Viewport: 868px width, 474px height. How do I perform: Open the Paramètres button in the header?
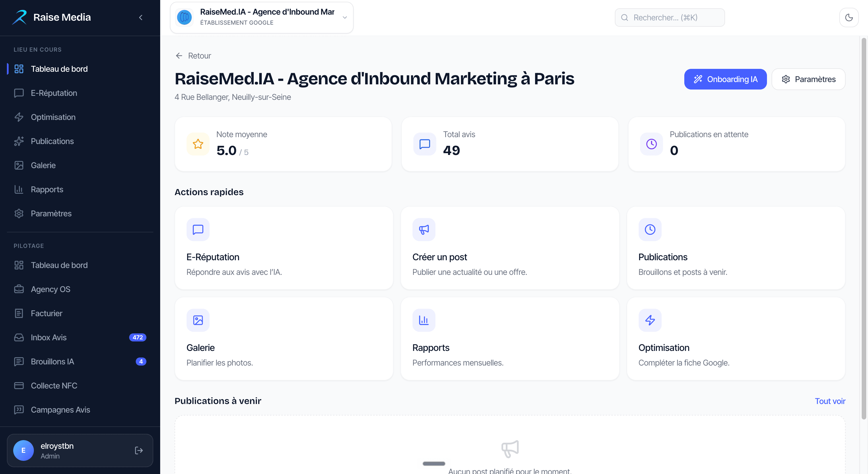coord(808,79)
